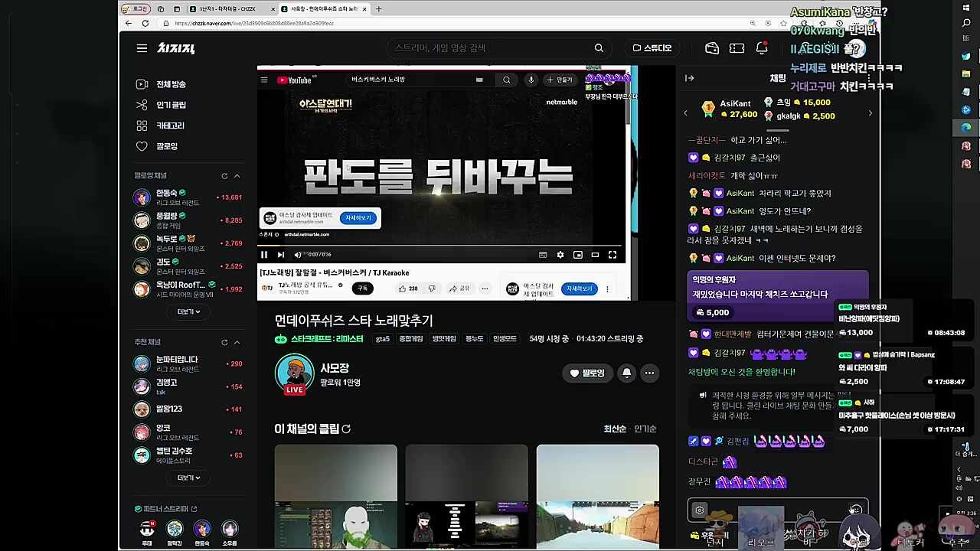Image resolution: width=980 pixels, height=551 pixels.
Task: Open channel more options ellipsis
Action: pos(649,373)
